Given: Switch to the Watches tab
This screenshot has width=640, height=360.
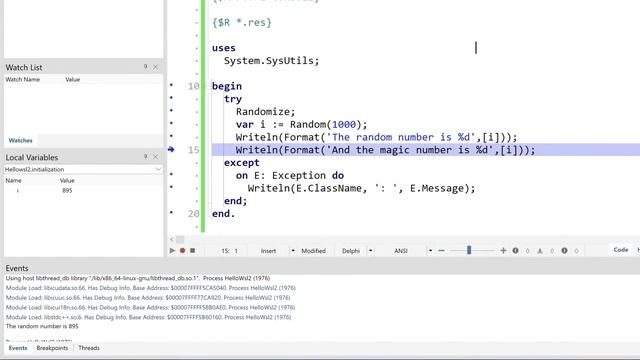Looking at the screenshot, I should 20,140.
